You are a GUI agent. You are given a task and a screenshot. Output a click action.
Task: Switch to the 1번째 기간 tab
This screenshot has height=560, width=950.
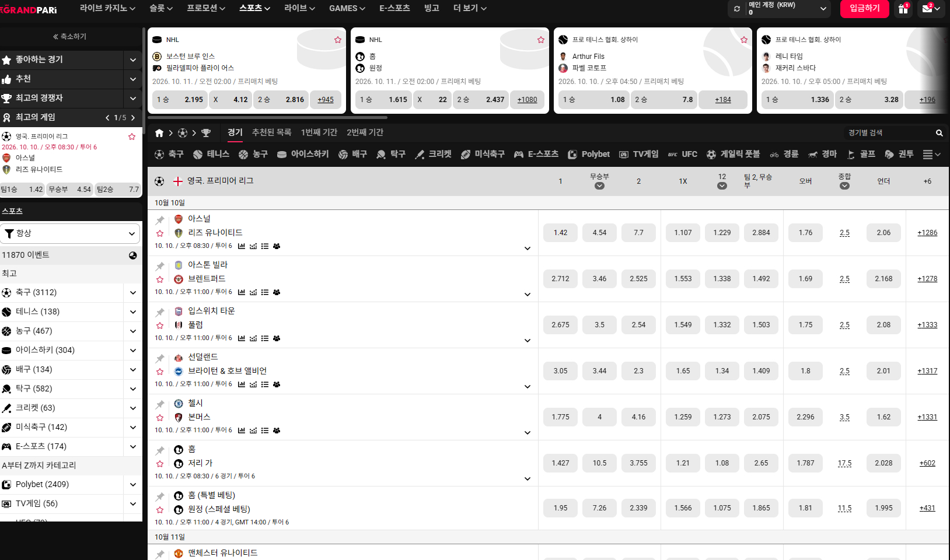[x=319, y=132]
